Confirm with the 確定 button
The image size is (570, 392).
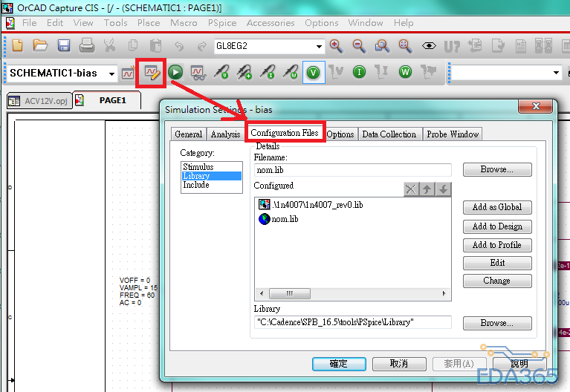coord(339,364)
